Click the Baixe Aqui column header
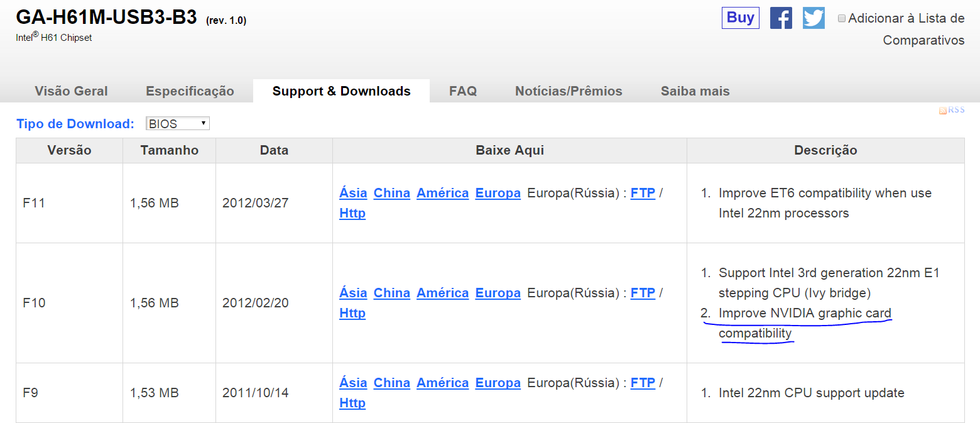980x423 pixels. point(509,150)
